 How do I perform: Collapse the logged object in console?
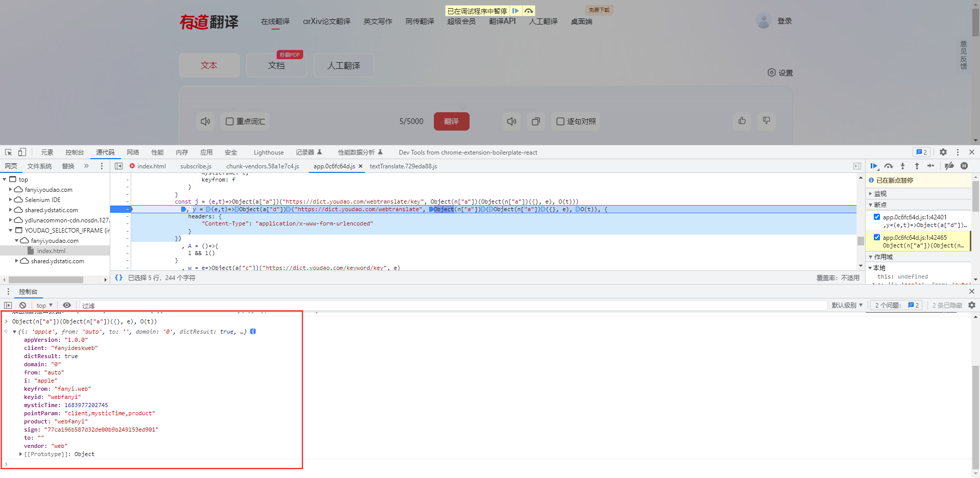14,332
